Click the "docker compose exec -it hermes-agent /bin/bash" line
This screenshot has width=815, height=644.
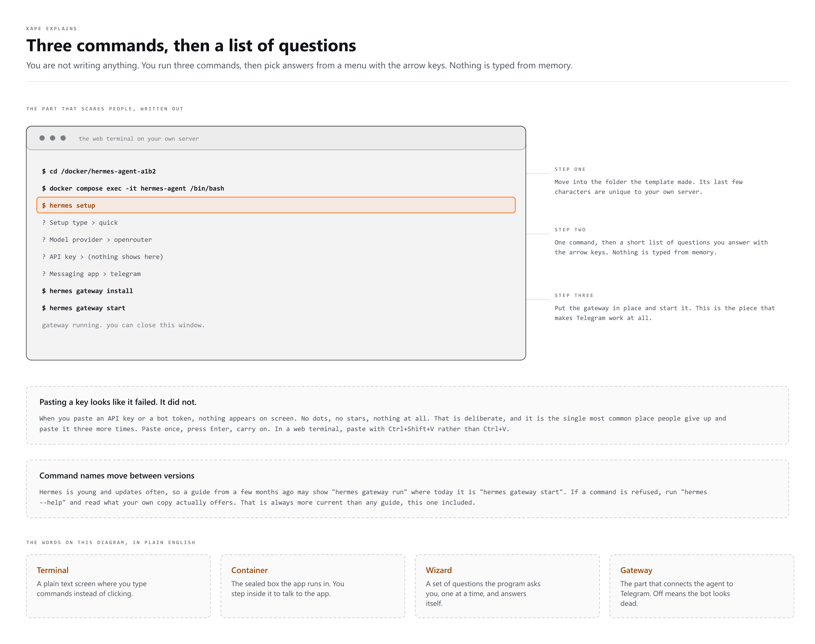click(x=133, y=188)
